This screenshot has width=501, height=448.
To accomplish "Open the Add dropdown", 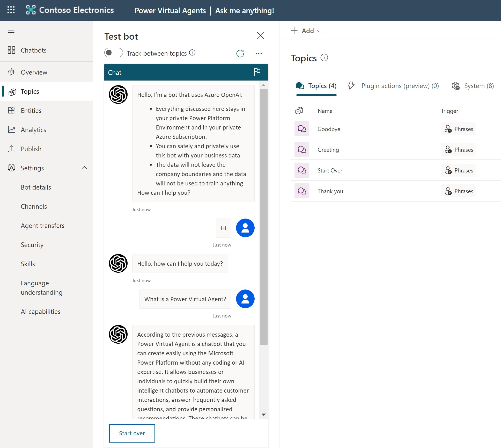I will 306,31.
